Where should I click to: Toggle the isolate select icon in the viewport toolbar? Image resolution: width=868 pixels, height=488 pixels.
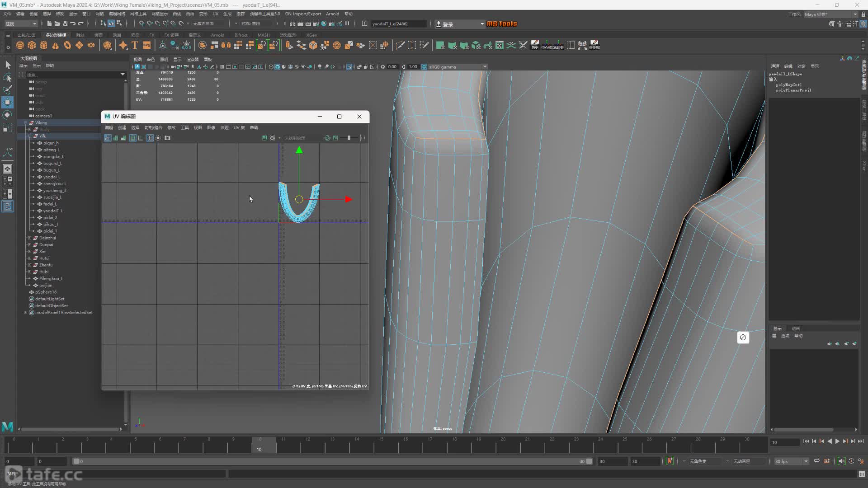[x=349, y=67]
